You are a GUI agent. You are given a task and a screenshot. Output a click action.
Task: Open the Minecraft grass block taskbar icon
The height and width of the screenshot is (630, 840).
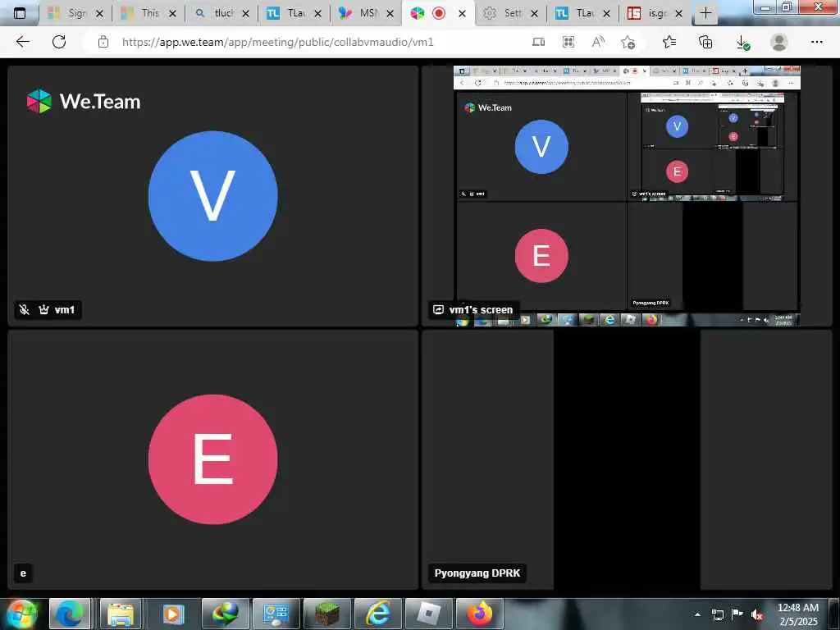coord(326,614)
